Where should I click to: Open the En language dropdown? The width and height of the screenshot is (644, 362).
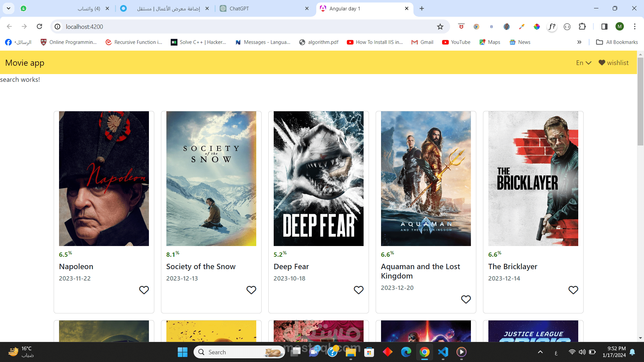583,63
